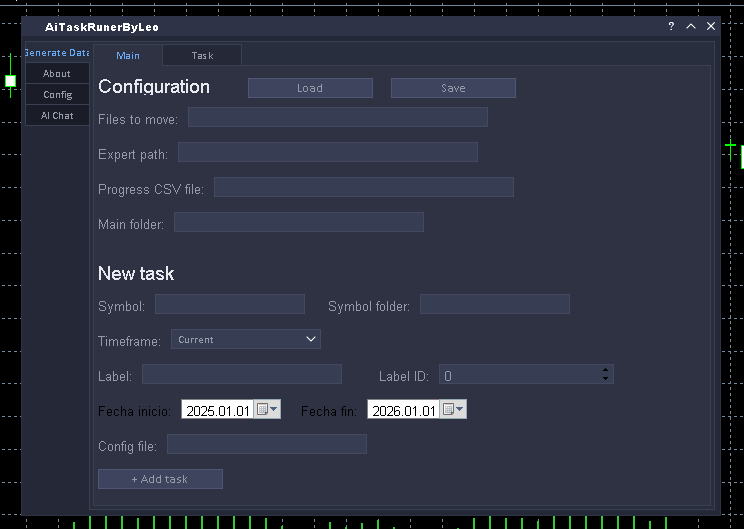This screenshot has height=529, width=744.
Task: Select the Main tab
Action: coord(128,56)
